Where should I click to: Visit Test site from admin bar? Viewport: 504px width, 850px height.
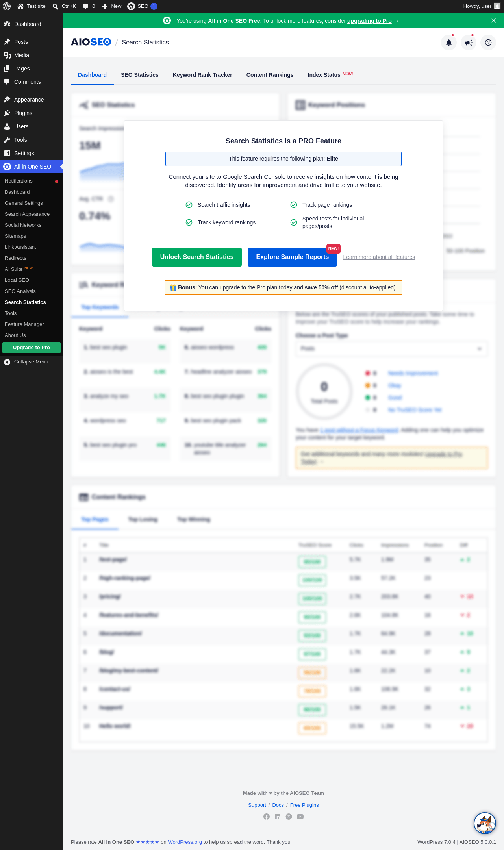pyautogui.click(x=31, y=6)
